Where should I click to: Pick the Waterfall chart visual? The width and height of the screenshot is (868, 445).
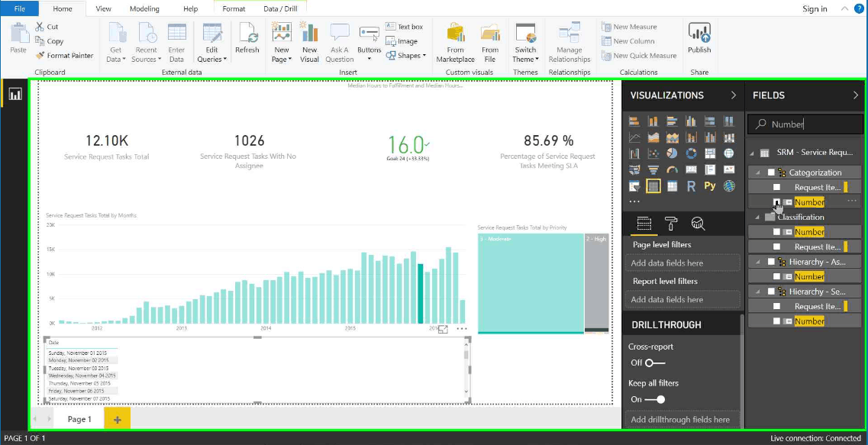pos(634,153)
